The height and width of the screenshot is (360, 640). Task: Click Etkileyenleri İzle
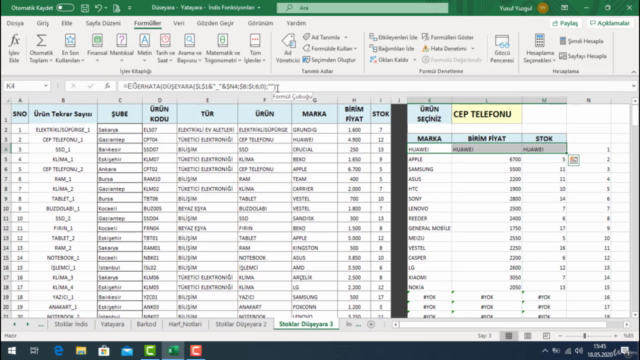point(393,37)
